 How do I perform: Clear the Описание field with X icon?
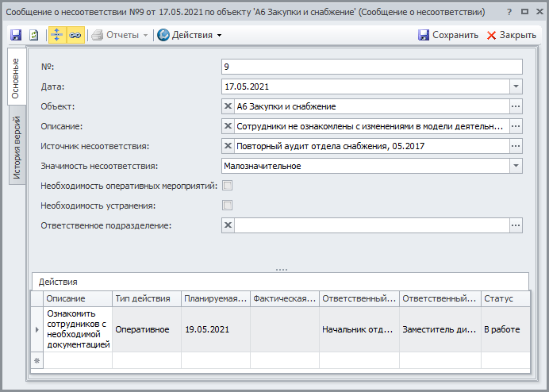pyautogui.click(x=228, y=126)
